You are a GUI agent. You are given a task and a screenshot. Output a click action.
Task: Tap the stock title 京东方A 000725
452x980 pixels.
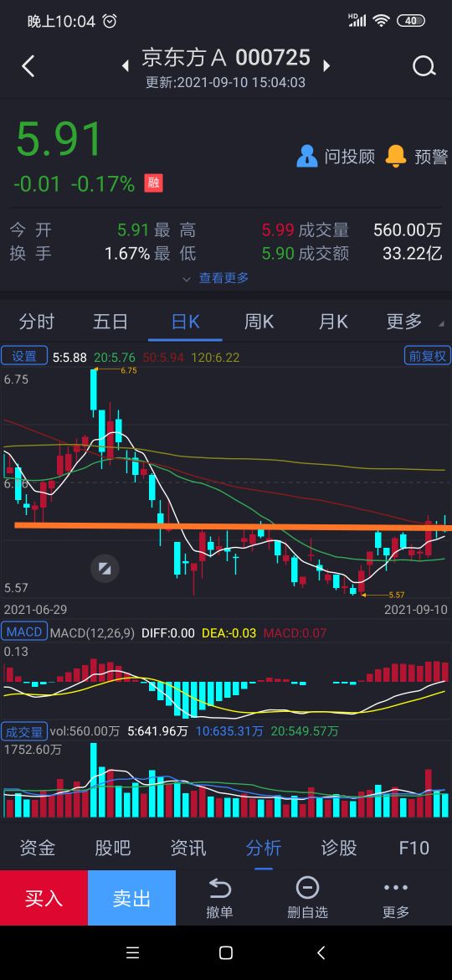(226, 58)
